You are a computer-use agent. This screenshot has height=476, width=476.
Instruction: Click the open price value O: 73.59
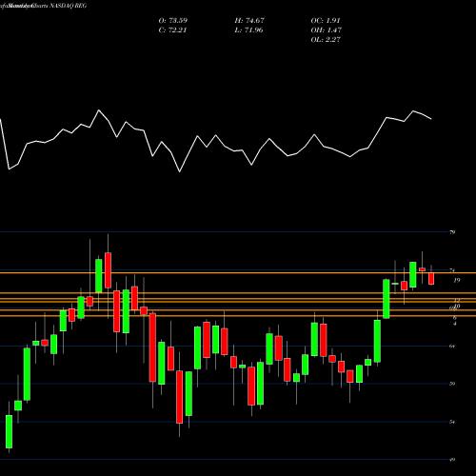173,21
